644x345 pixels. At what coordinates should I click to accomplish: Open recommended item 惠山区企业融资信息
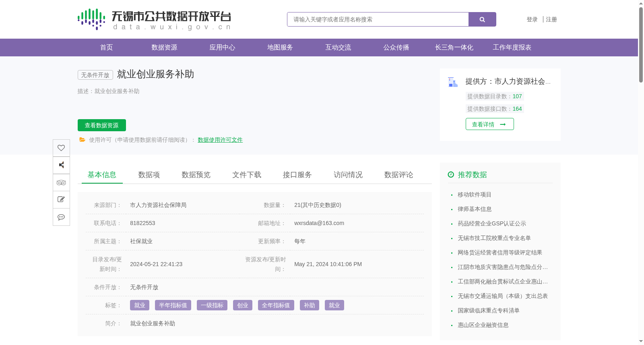coord(483,325)
